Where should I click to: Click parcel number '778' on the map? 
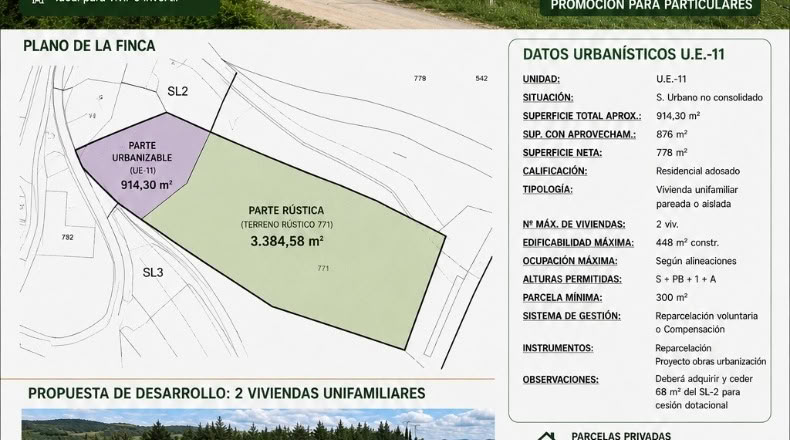coord(420,78)
